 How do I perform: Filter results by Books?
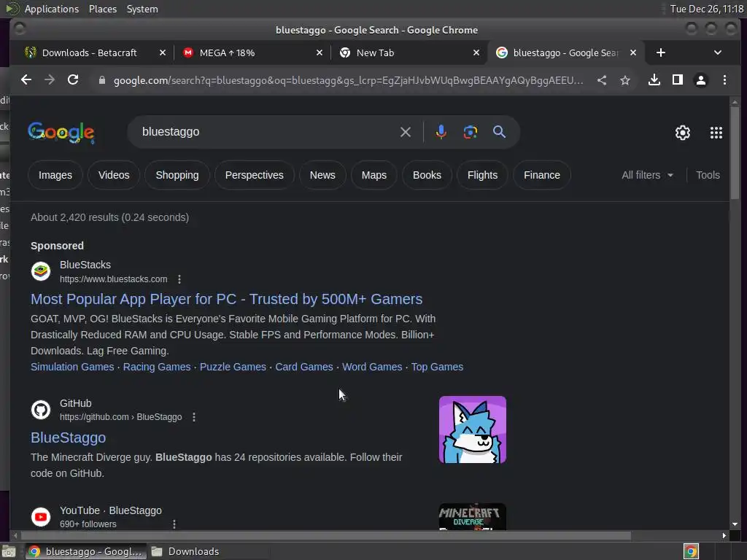(x=427, y=175)
